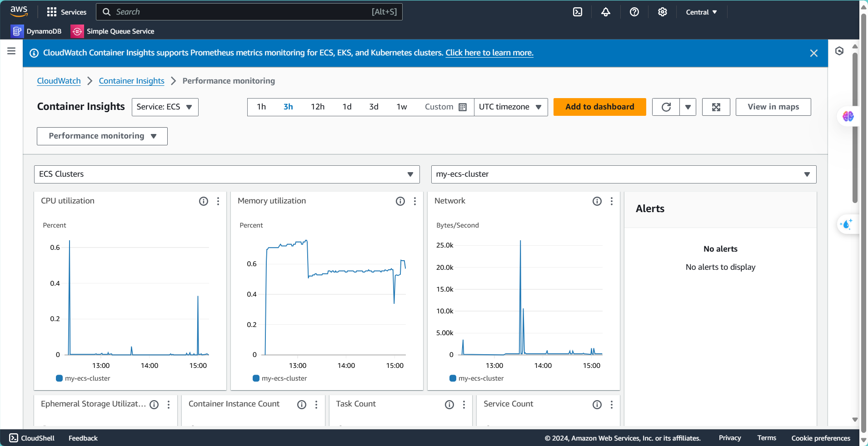Open Container Instance Count actions menu
This screenshot has width=868, height=446.
[316, 405]
